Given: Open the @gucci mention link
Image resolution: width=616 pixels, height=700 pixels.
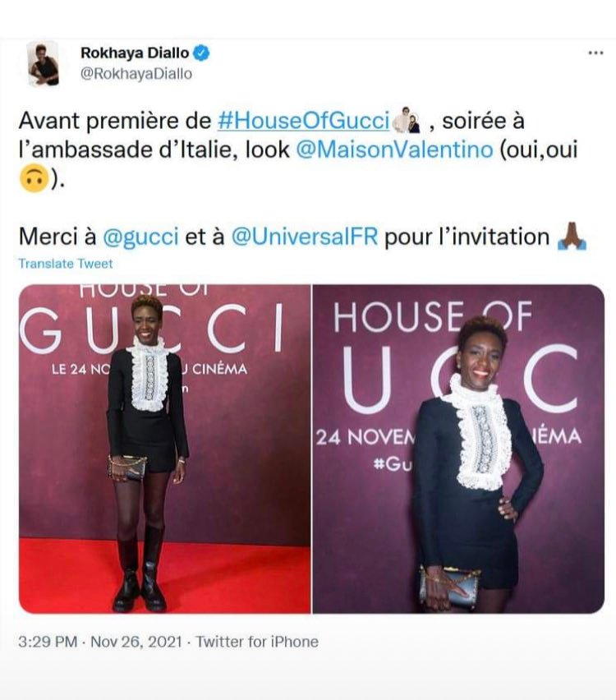Looking at the screenshot, I should [140, 237].
